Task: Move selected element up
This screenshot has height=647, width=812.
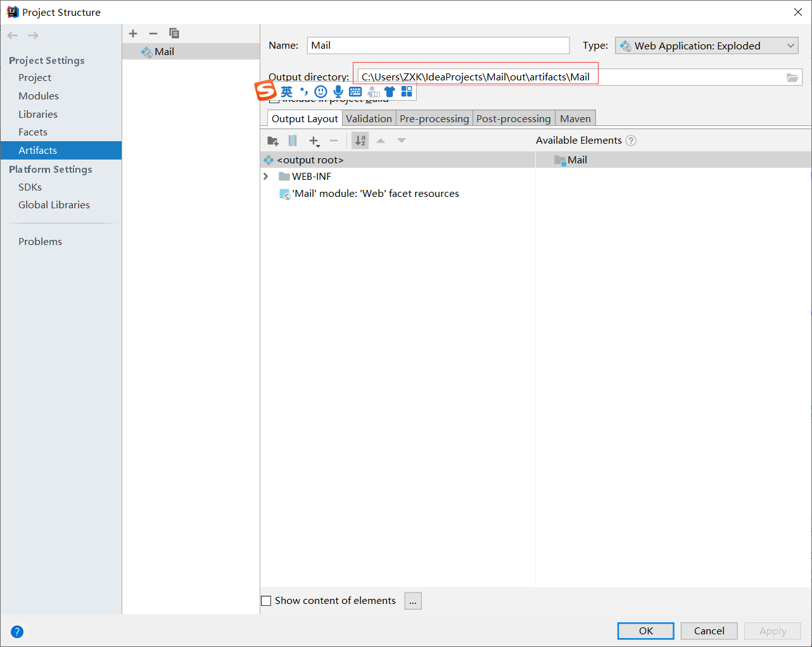Action: pos(381,141)
